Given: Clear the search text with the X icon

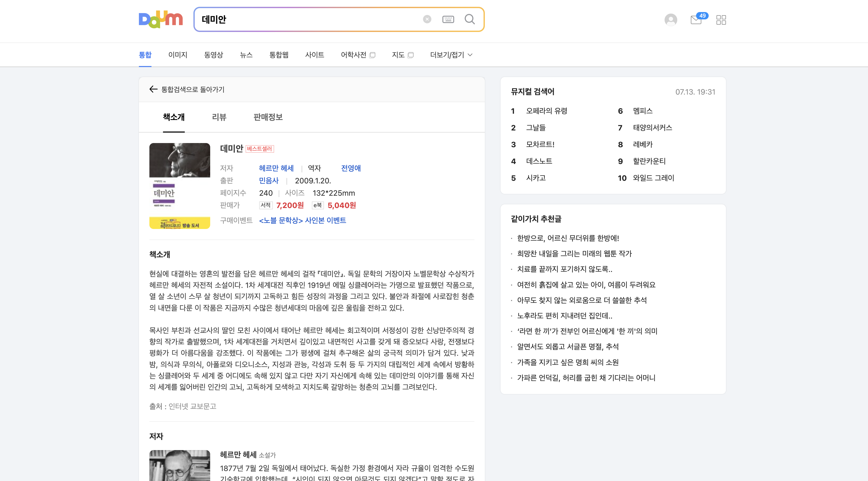Looking at the screenshot, I should (427, 19).
